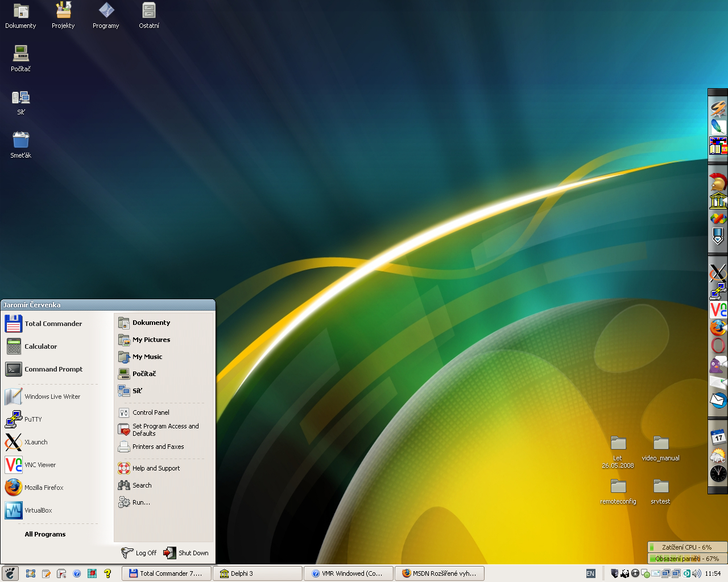
Task: Open the calendar 17 dock icon
Action: [x=718, y=437]
